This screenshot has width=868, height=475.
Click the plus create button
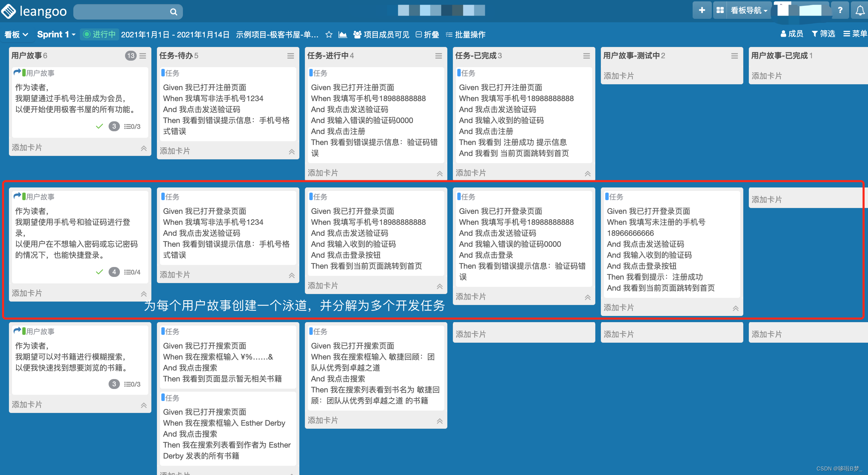(702, 10)
